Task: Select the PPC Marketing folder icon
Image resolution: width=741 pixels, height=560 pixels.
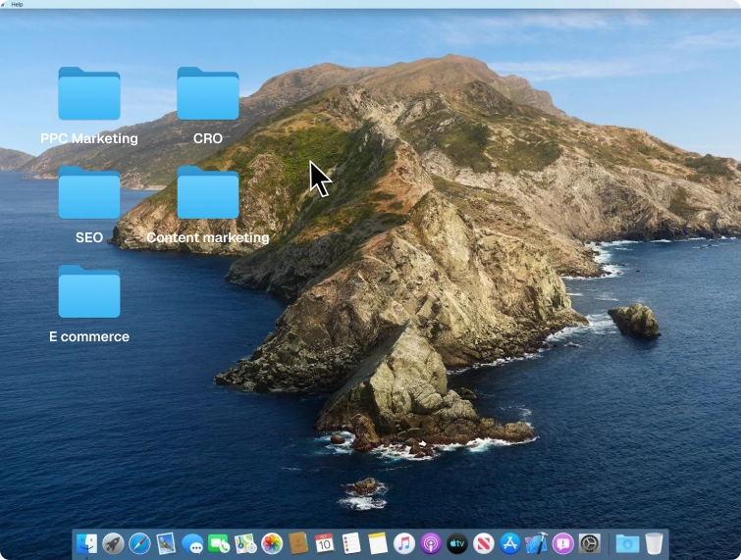Action: pos(89,93)
